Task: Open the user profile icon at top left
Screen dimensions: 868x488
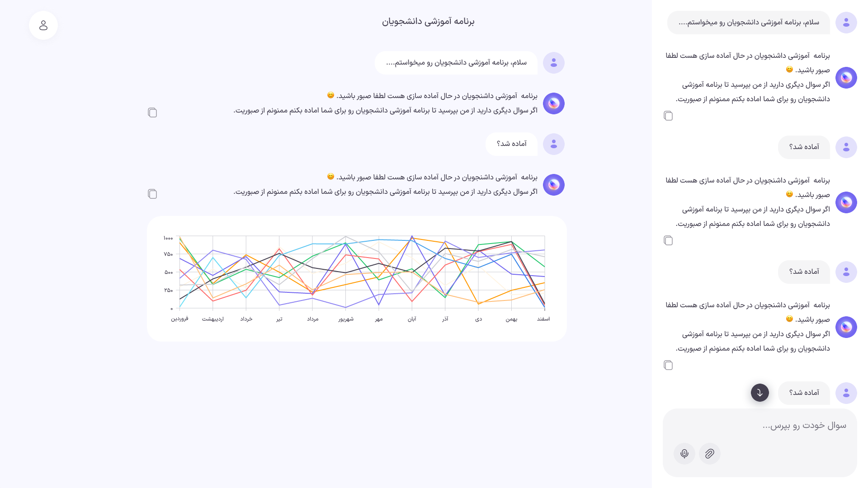Action: pos(43,25)
